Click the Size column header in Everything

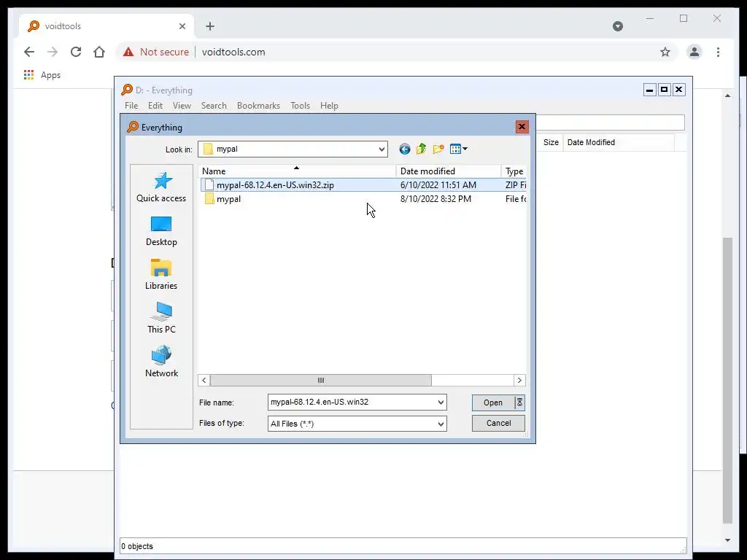point(551,142)
